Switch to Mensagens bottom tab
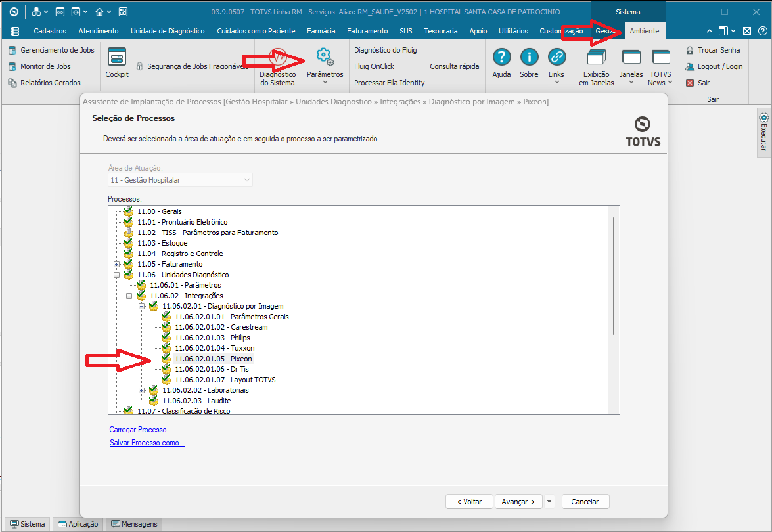This screenshot has width=772, height=532. 134,524
